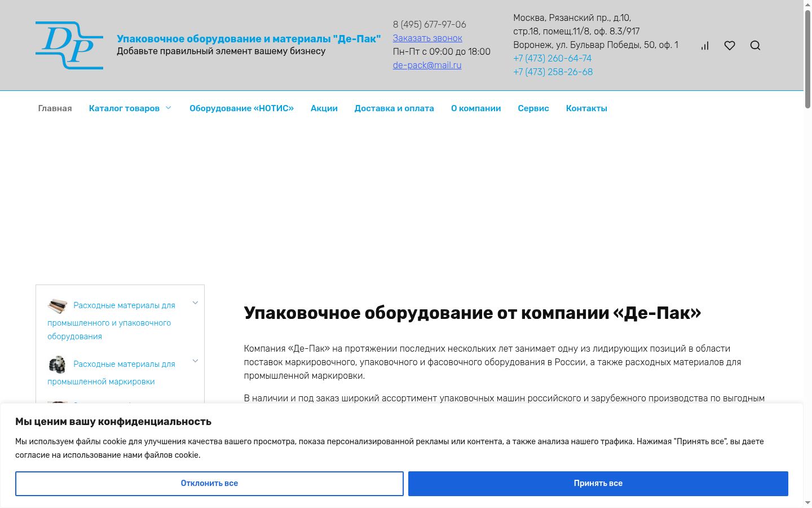Accept cookies with «Принять все»
This screenshot has height=508, width=812.
coord(598,483)
